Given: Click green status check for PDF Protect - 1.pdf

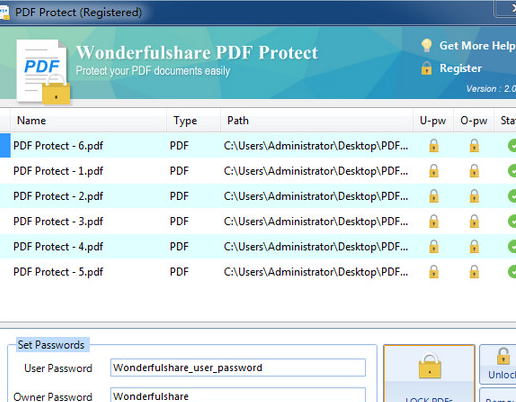Looking at the screenshot, I should pos(512,171).
